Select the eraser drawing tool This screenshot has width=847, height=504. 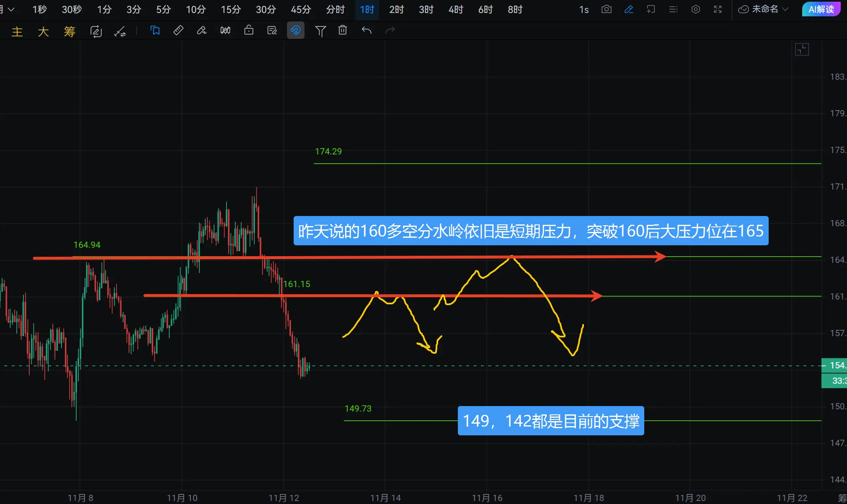pos(201,31)
